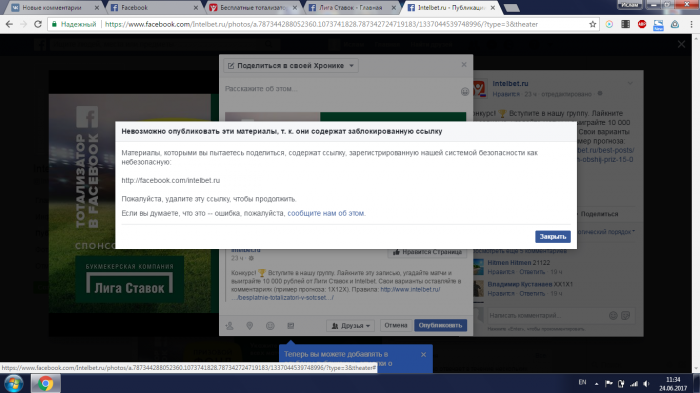Click the volume icon in system tray
This screenshot has height=393, width=700.
pos(646,384)
